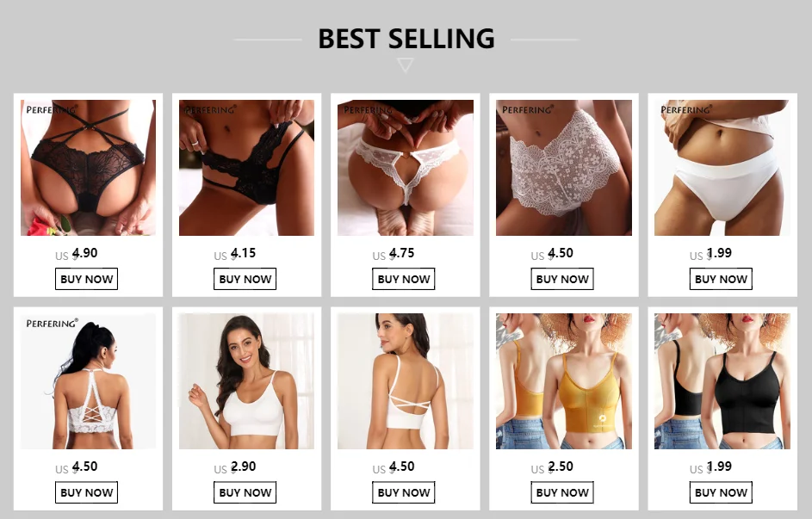Click the BEST SELLING heading
Screen dimensions: 812x519
[406, 39]
